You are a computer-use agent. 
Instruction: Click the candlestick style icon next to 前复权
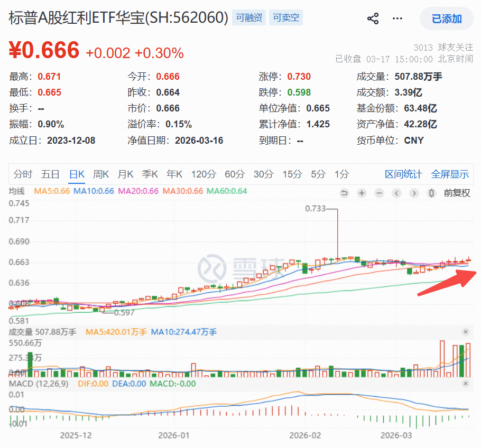(432, 193)
